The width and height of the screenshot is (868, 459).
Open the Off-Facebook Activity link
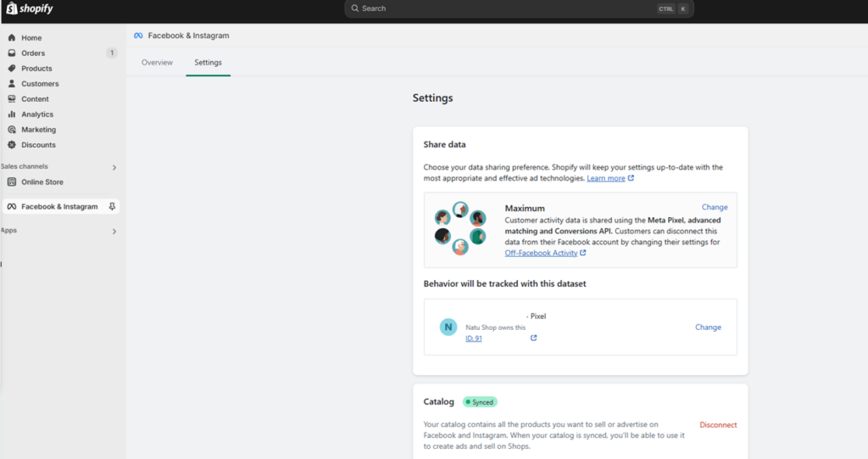click(x=541, y=253)
